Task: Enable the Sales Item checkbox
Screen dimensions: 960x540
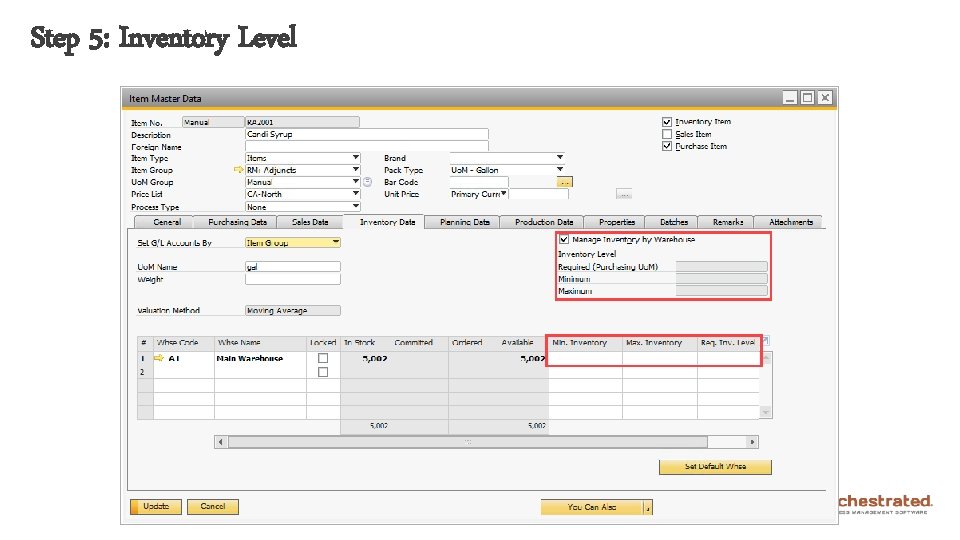Action: [667, 134]
